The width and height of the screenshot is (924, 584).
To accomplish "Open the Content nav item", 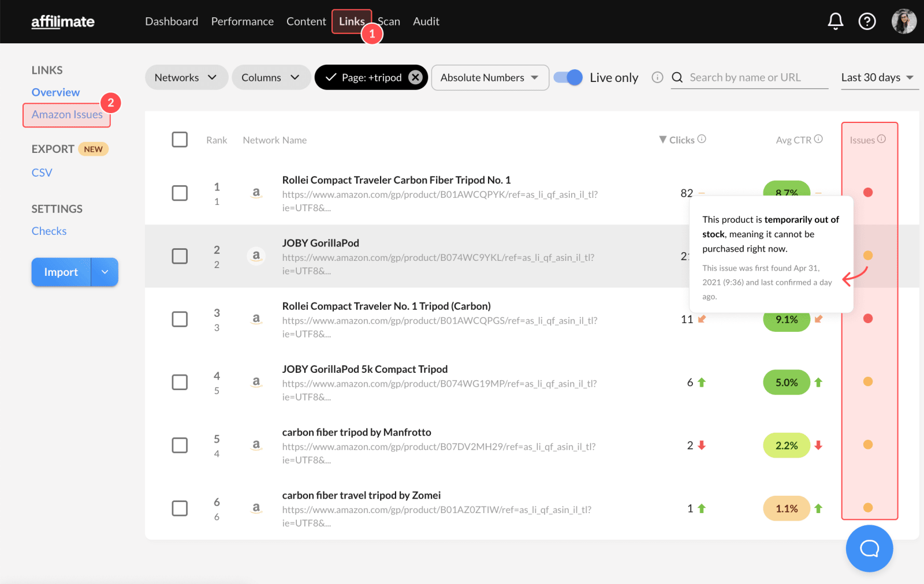I will (x=306, y=21).
